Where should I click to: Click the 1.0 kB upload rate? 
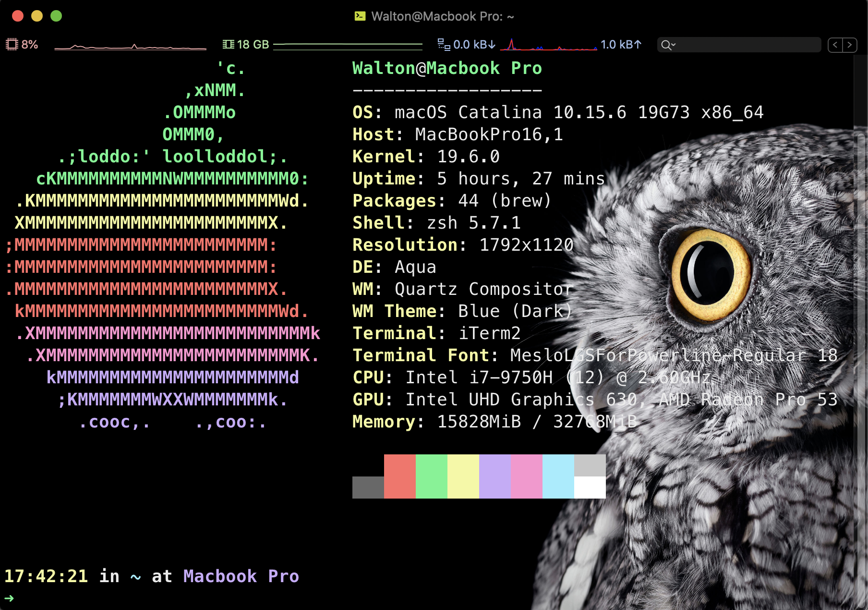(x=621, y=45)
